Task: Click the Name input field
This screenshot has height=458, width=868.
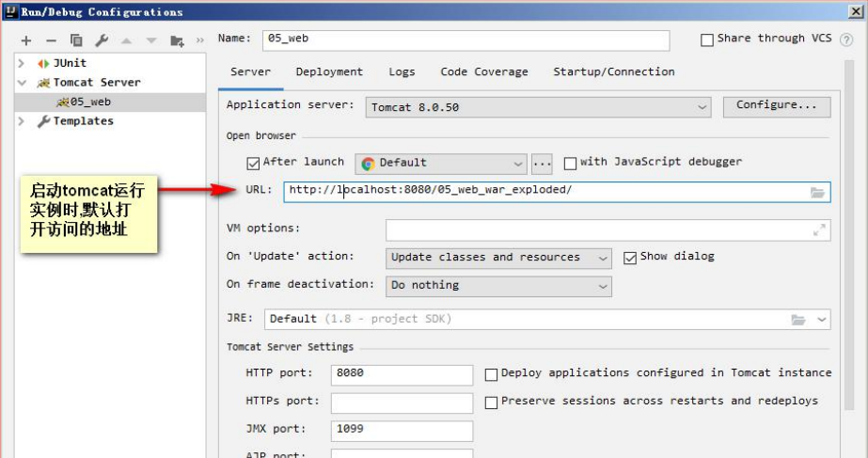Action: [466, 40]
